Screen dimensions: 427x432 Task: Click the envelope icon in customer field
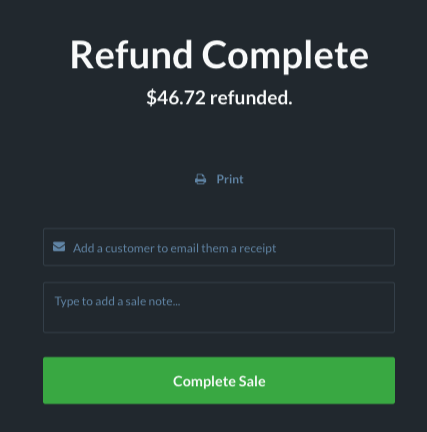(x=59, y=247)
